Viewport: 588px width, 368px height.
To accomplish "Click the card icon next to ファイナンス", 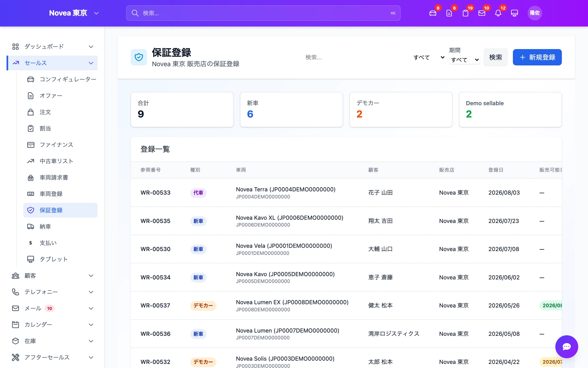I will 31,145.
